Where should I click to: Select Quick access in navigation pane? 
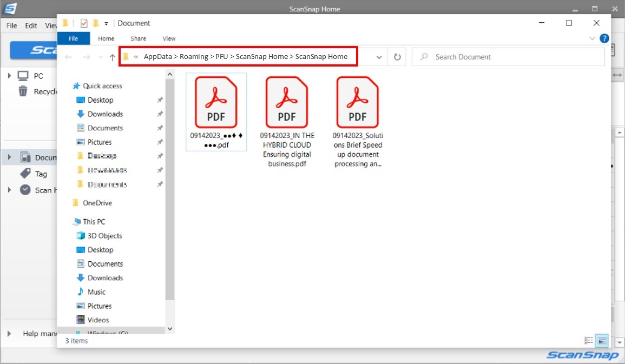(x=102, y=85)
